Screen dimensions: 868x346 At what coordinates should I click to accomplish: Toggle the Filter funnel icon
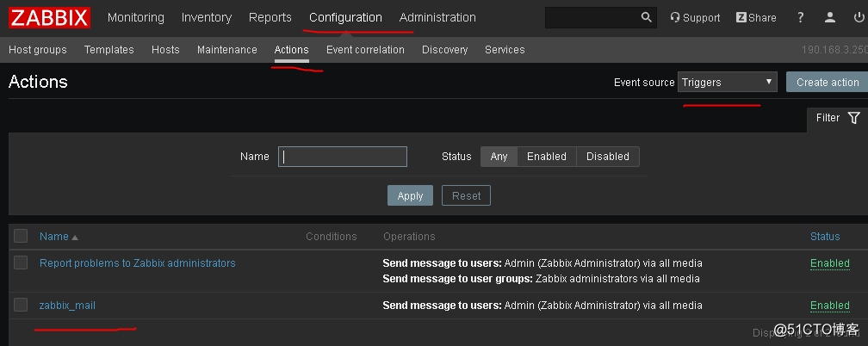coord(854,118)
